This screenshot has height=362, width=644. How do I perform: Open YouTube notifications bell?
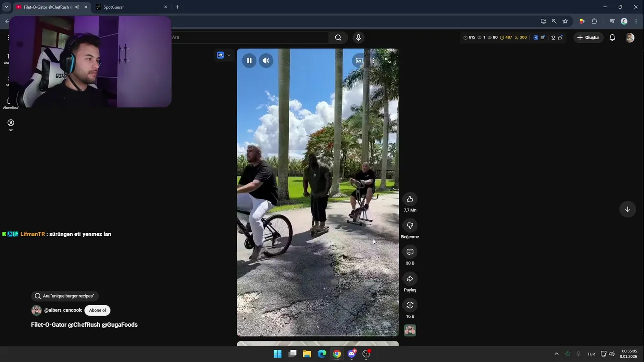click(612, 38)
